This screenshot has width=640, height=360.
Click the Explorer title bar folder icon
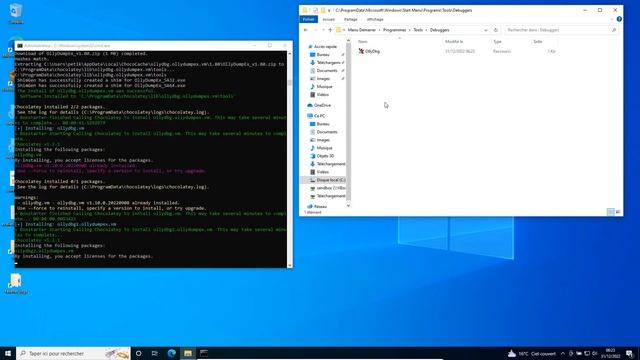304,10
